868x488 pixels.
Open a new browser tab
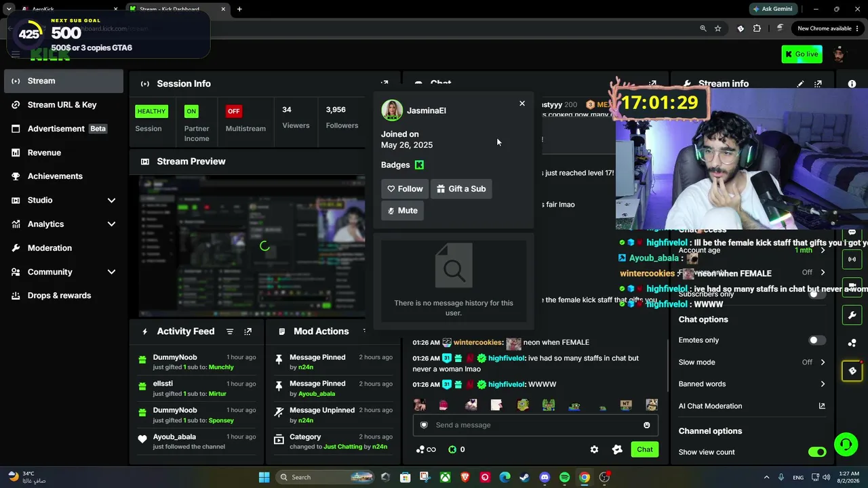point(239,9)
